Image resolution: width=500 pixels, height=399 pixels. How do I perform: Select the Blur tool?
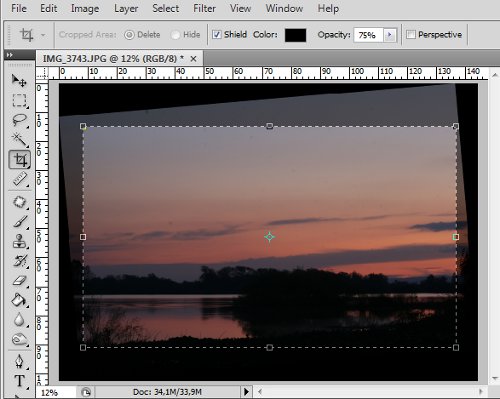[x=19, y=319]
